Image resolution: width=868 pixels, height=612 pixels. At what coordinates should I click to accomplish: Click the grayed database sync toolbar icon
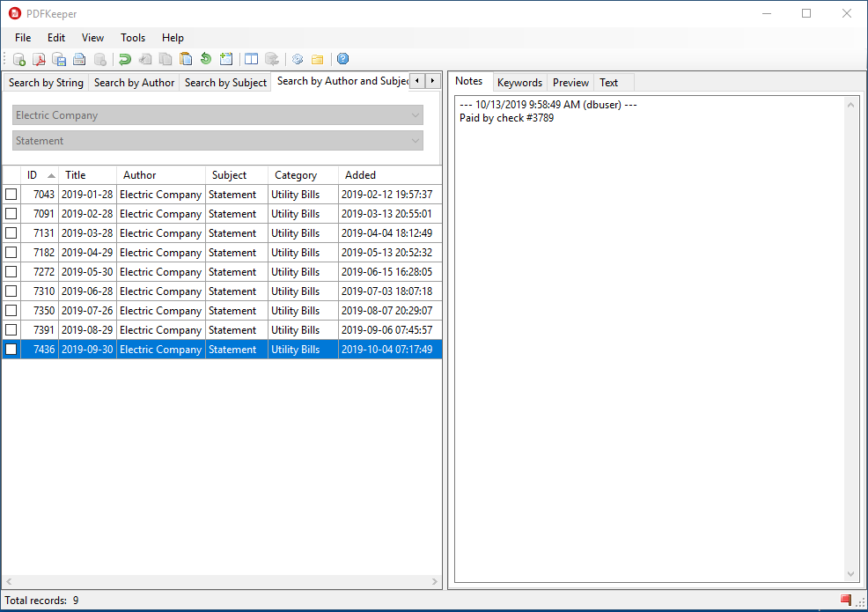(x=272, y=59)
